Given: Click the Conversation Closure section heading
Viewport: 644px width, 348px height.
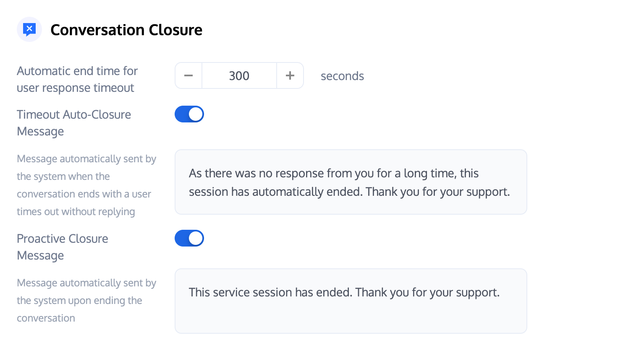Looking at the screenshot, I should coord(126,30).
